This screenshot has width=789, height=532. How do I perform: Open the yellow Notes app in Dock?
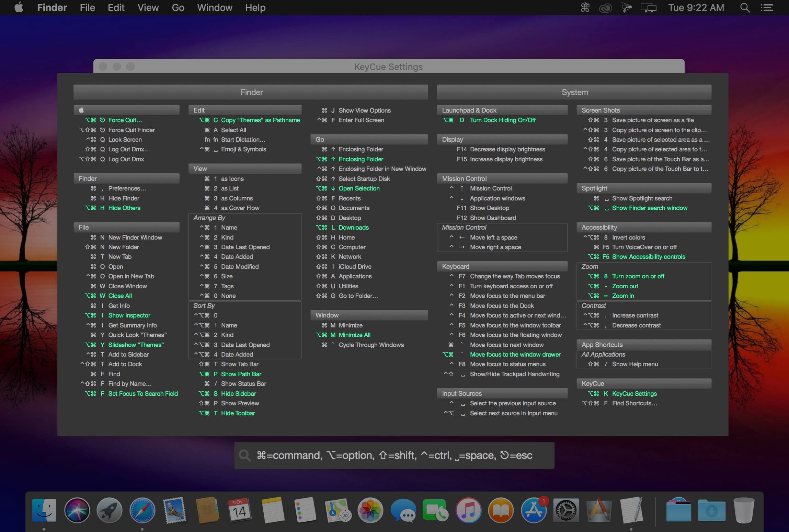coord(273,510)
